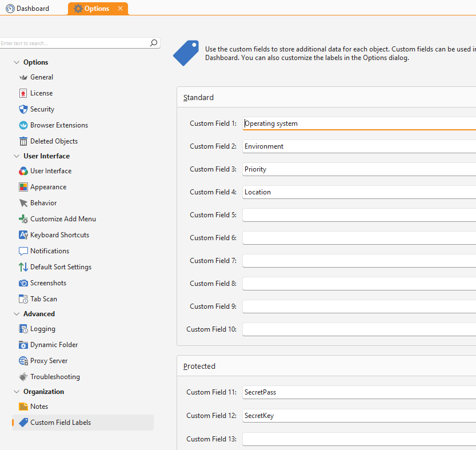The width and height of the screenshot is (476, 450).
Task: Collapse the User Interface section
Action: coord(16,156)
